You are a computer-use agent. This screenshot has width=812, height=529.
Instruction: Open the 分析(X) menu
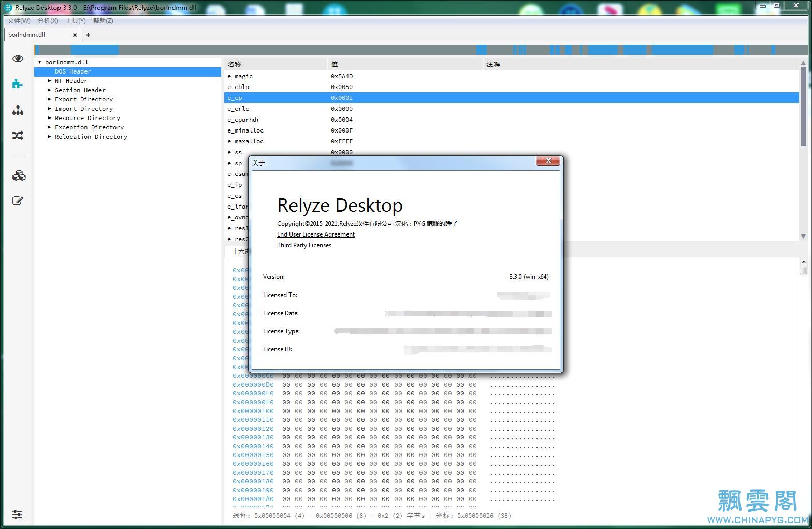[48, 21]
